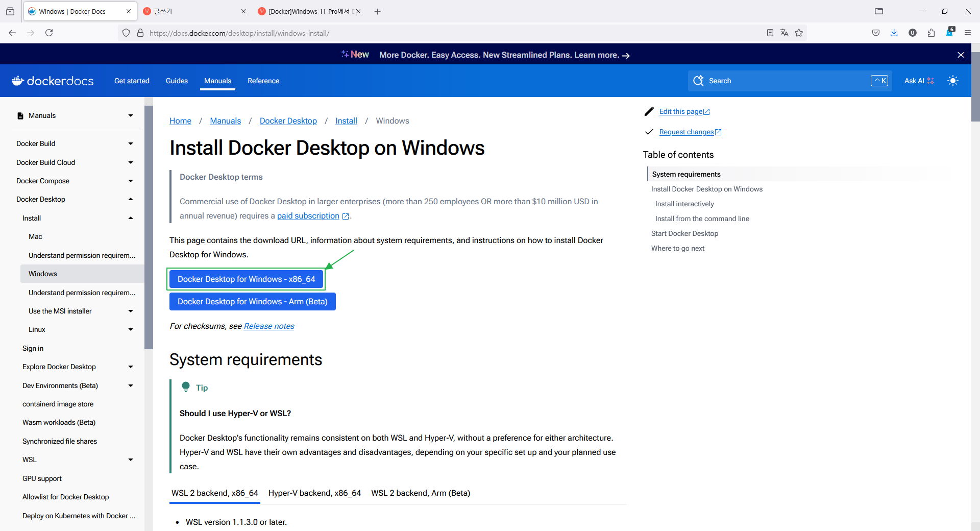Click the page vertical scrollbar thumb

[x=975, y=87]
